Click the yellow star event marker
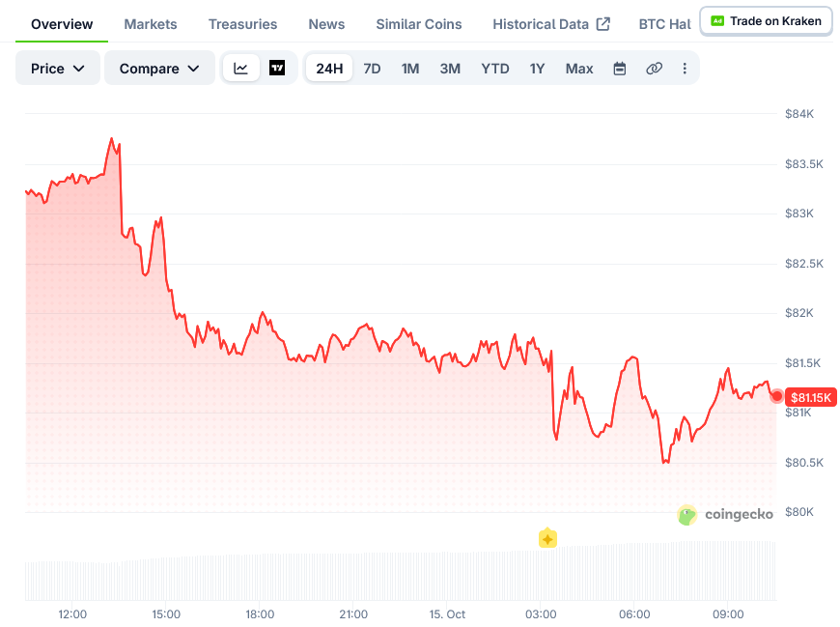Screen dimensions: 840x627 point(547,538)
